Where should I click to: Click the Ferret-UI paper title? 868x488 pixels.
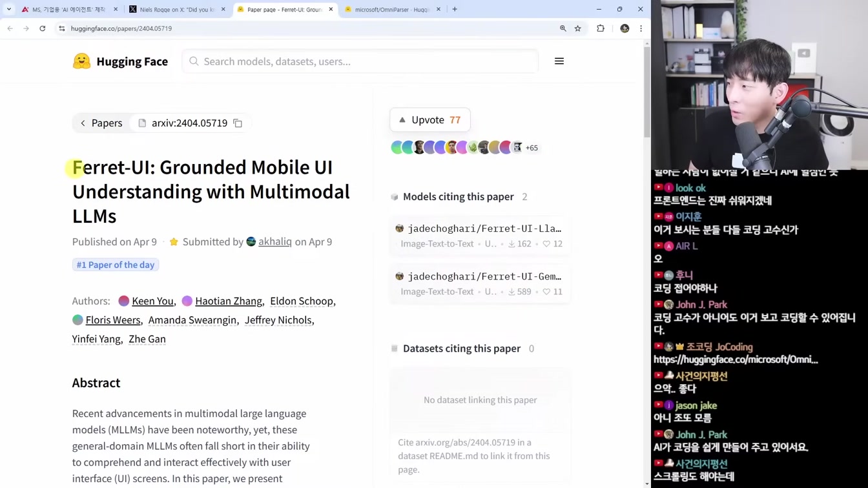pos(211,192)
